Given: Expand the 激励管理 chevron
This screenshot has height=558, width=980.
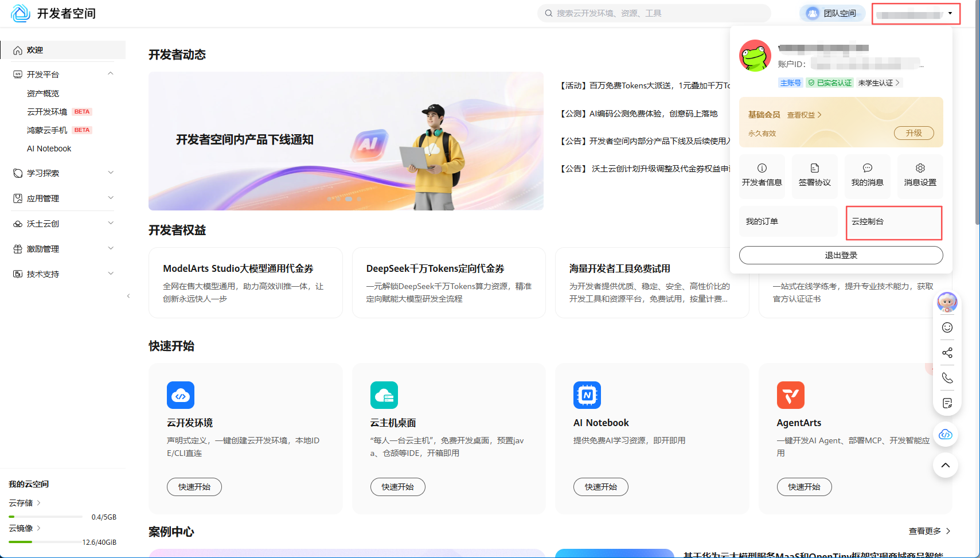Looking at the screenshot, I should 111,248.
